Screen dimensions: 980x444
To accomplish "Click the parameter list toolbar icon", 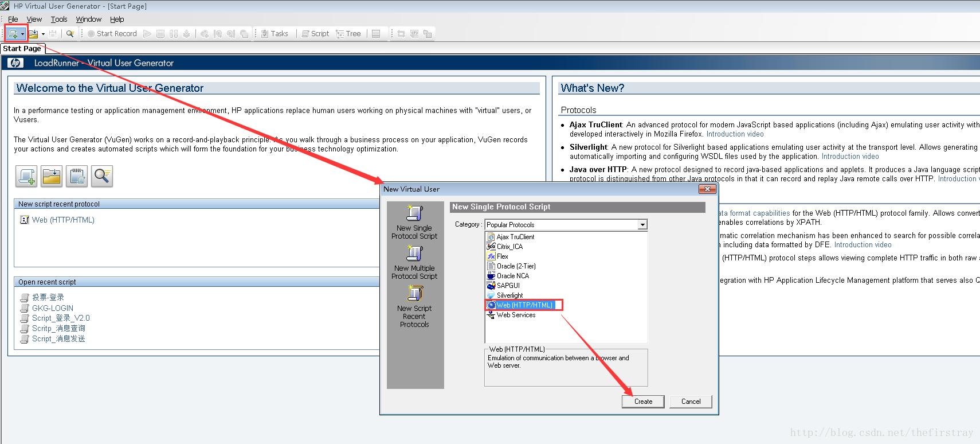I will (414, 34).
